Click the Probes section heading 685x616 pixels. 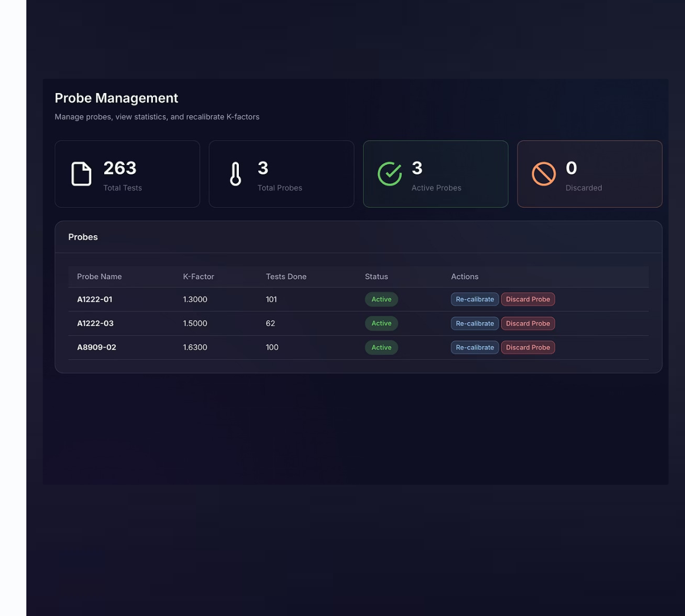(83, 237)
